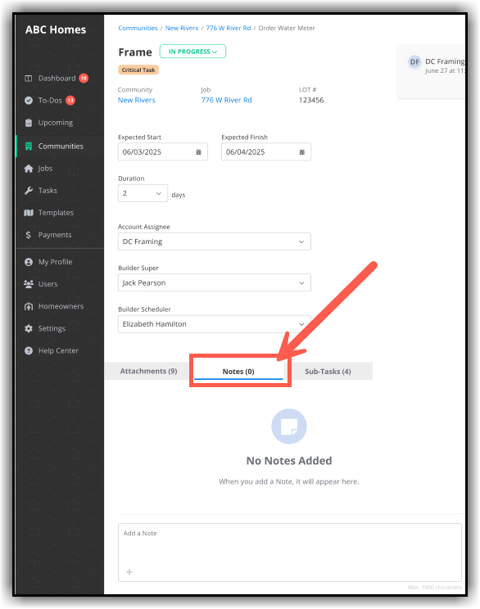480x609 pixels.
Task: Click the Settings gear icon
Action: point(28,329)
